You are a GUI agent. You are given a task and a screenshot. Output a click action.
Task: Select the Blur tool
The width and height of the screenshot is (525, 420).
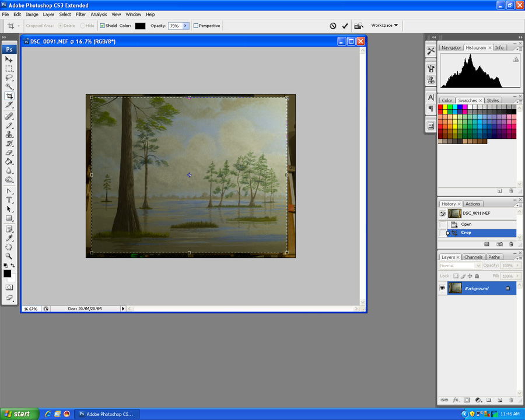coord(9,170)
